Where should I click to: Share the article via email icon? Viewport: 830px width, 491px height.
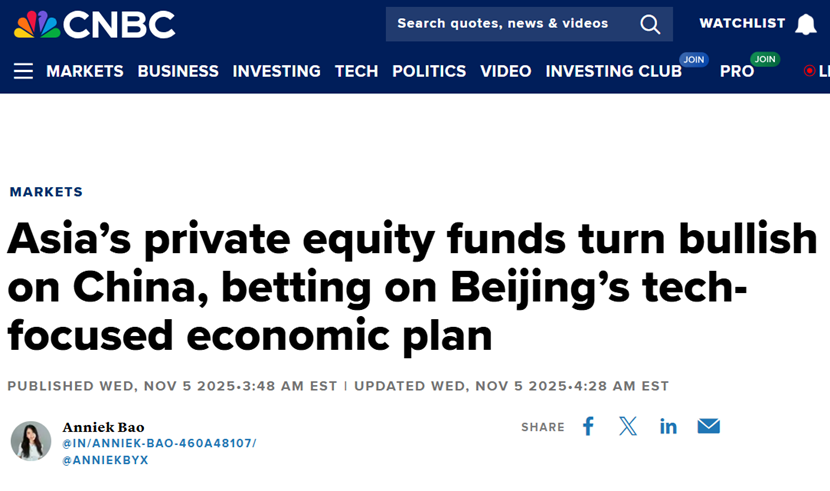709,427
